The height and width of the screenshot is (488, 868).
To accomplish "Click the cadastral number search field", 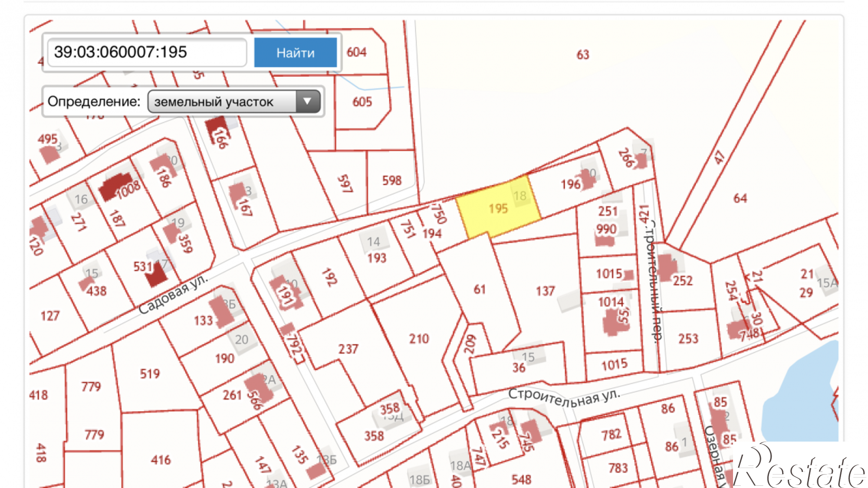I will coord(147,52).
